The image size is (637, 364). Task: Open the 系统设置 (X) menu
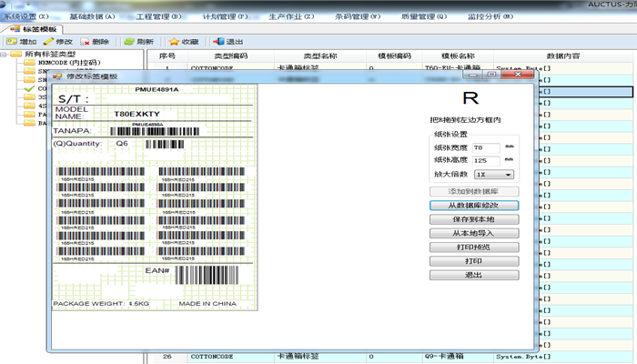(x=26, y=16)
